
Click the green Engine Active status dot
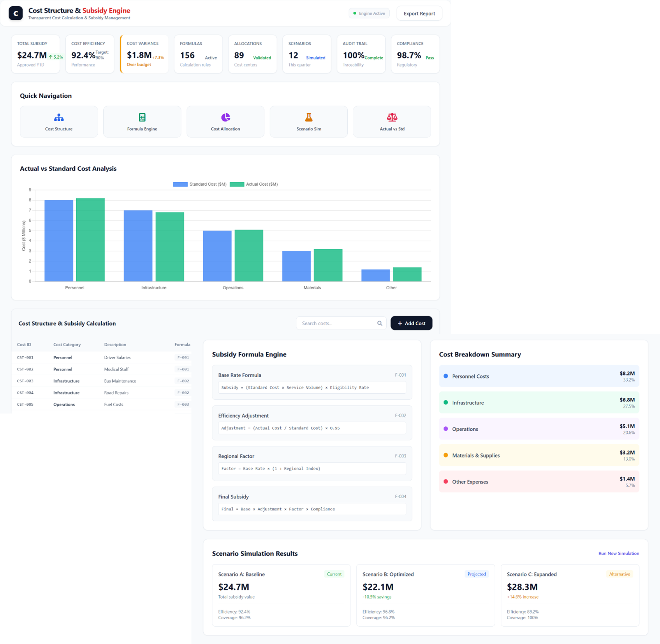(355, 13)
